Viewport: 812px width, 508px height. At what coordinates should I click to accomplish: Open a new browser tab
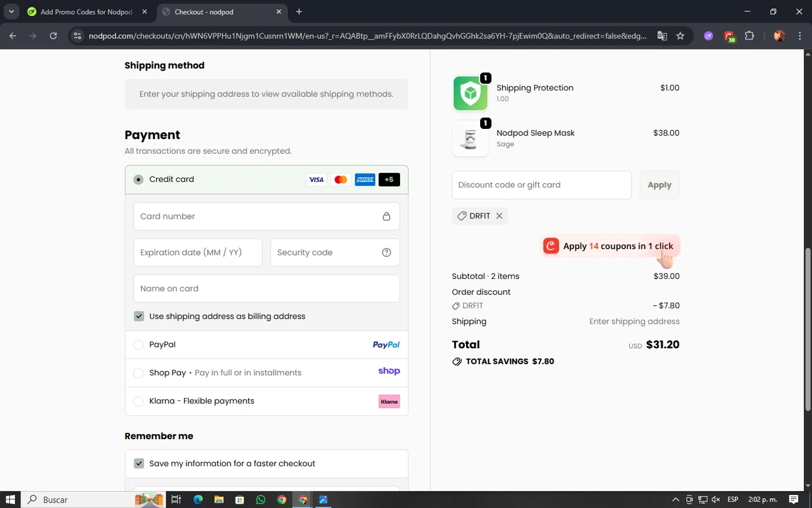[299, 11]
